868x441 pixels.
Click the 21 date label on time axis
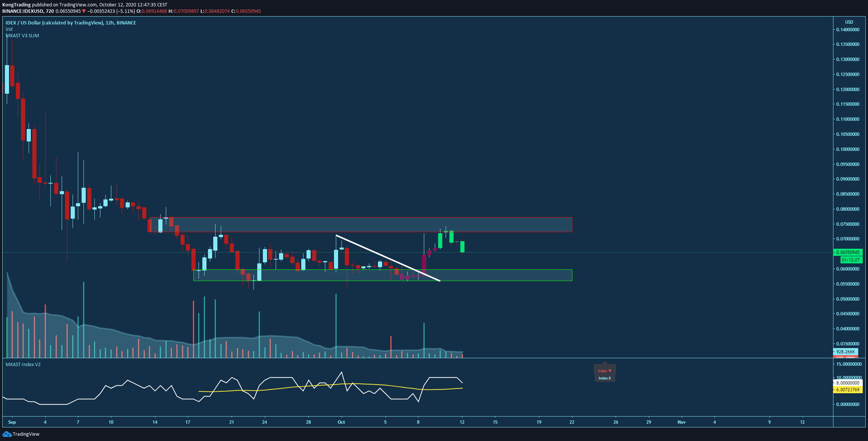[x=232, y=422]
